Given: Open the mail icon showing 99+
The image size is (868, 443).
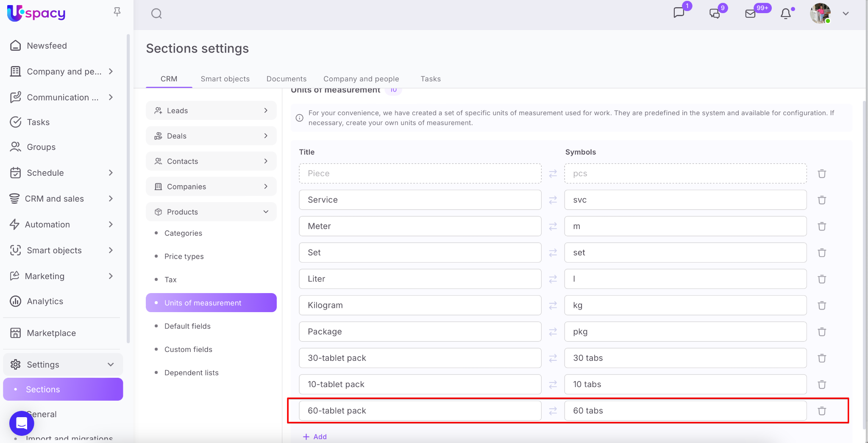Looking at the screenshot, I should [750, 14].
